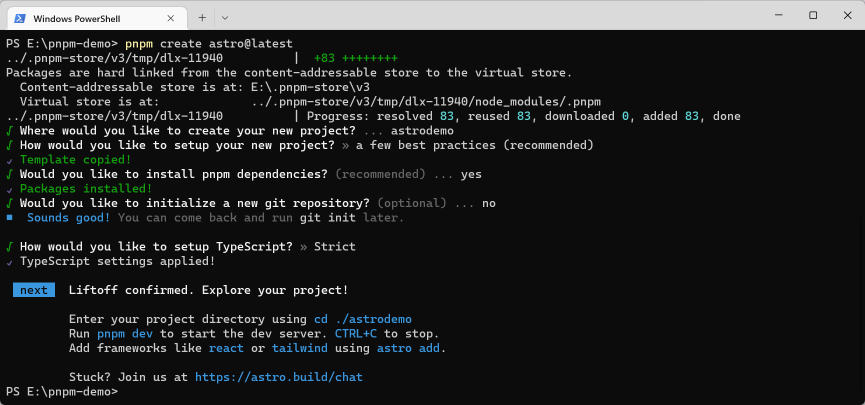The width and height of the screenshot is (865, 405).
Task: Click the 'react' framework text
Action: (226, 348)
